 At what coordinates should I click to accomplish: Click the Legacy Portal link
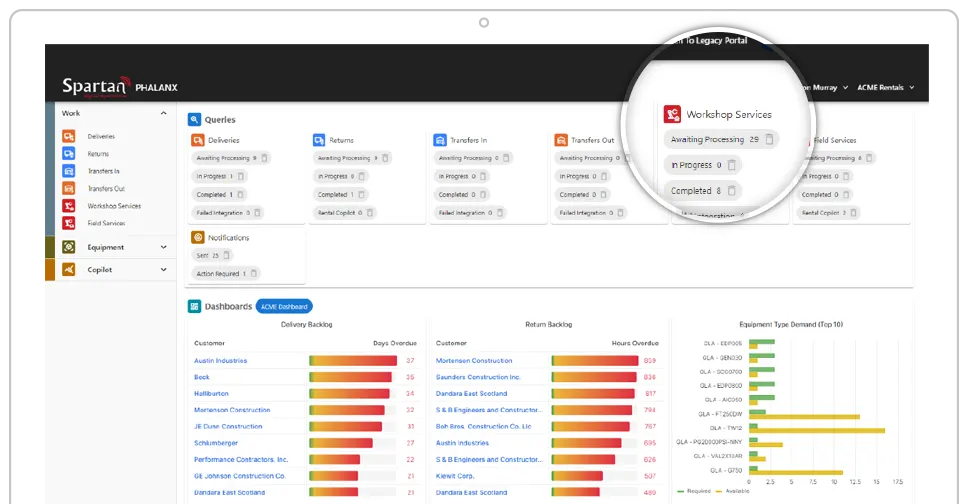tap(711, 41)
